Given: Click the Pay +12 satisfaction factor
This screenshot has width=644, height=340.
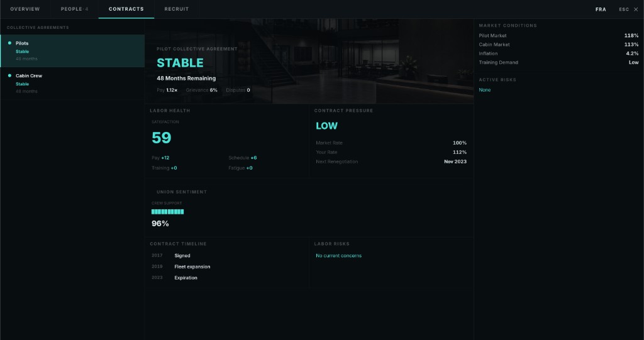Looking at the screenshot, I should tap(160, 158).
